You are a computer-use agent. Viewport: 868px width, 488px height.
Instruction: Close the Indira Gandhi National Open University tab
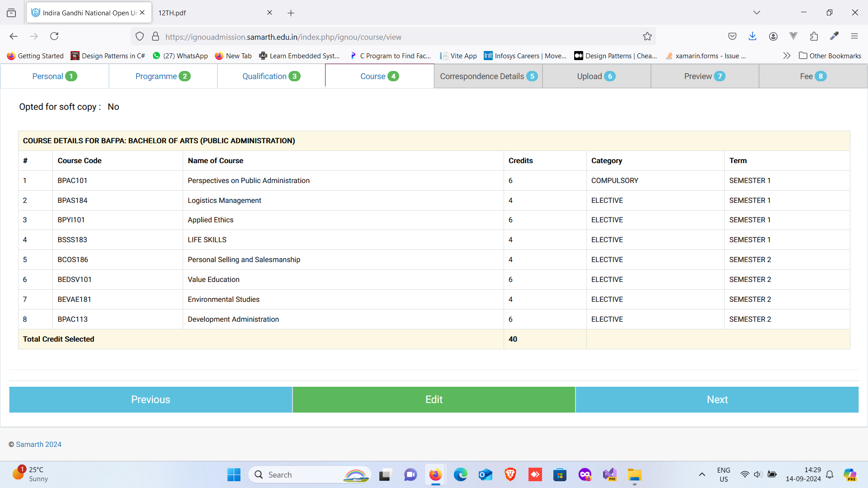(142, 13)
